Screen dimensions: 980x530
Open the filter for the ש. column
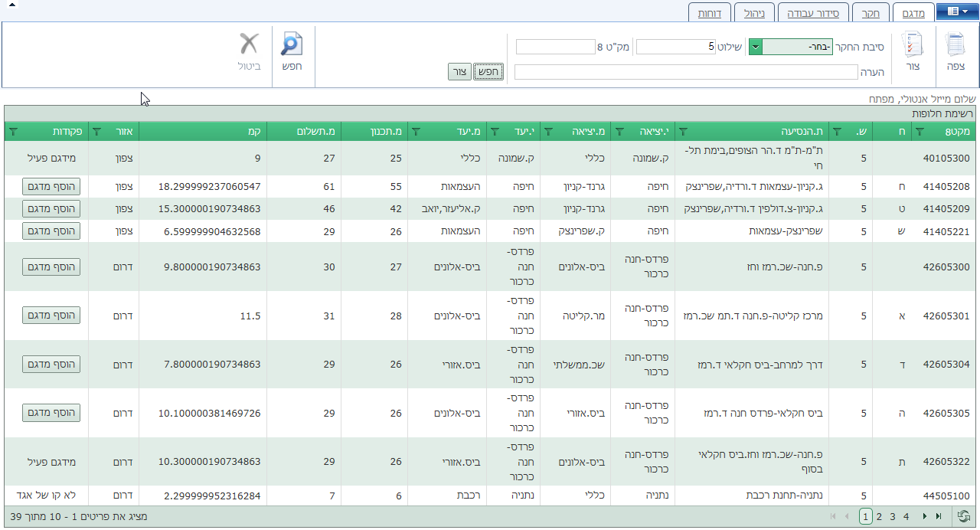836,132
